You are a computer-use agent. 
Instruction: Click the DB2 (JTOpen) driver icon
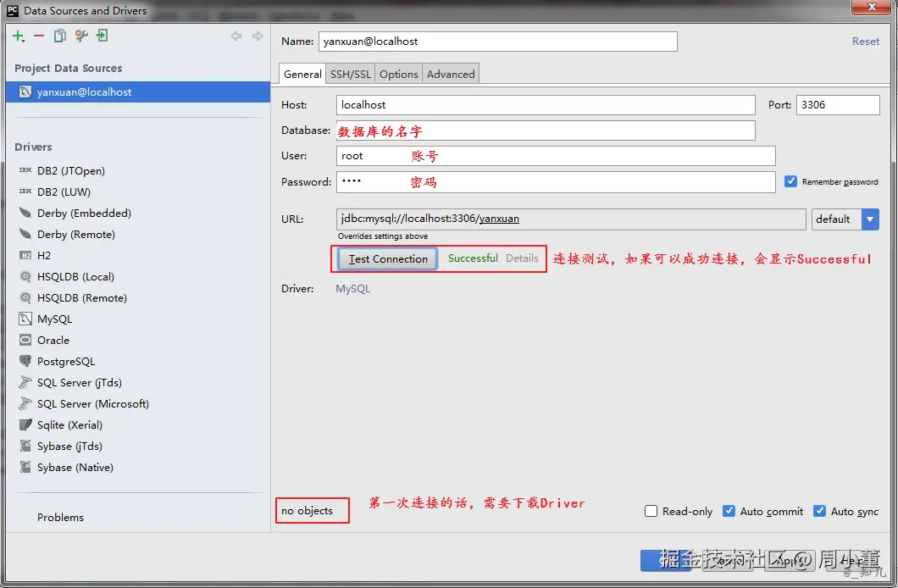pyautogui.click(x=25, y=170)
